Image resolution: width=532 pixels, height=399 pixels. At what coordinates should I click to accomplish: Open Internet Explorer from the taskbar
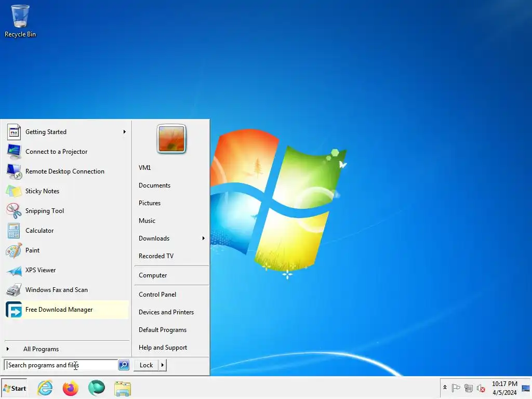(x=45, y=388)
